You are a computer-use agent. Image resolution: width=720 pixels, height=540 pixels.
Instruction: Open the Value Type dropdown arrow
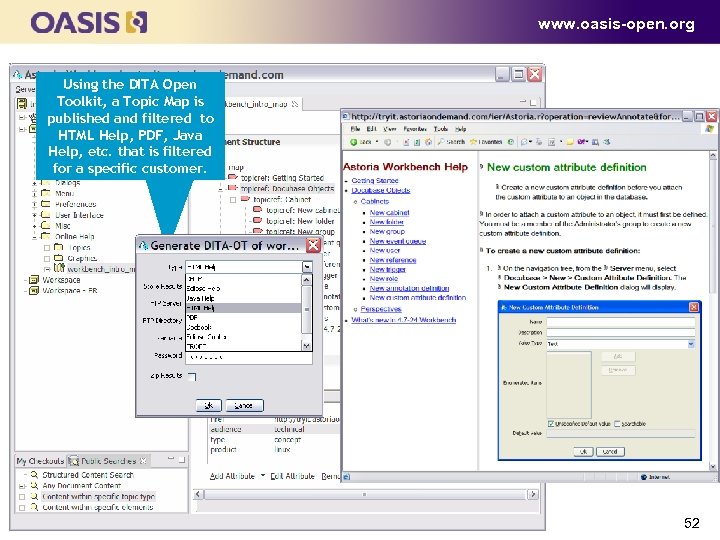(x=691, y=344)
